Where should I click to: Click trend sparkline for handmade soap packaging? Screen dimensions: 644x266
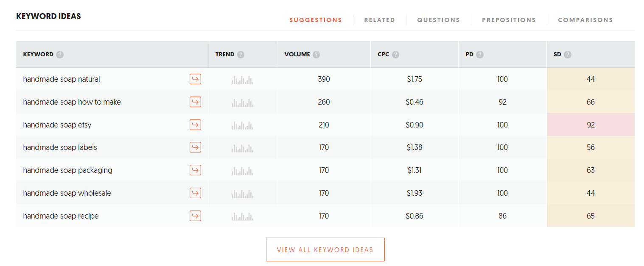[x=243, y=171]
